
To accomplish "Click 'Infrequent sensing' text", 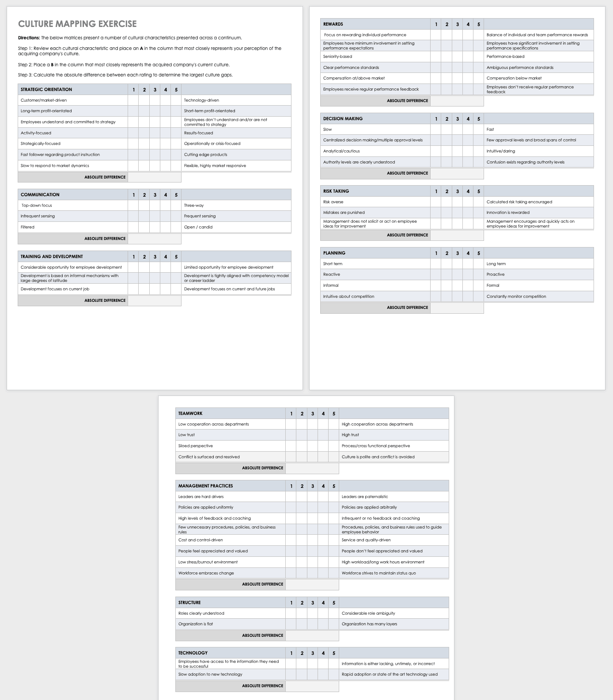I will [38, 216].
